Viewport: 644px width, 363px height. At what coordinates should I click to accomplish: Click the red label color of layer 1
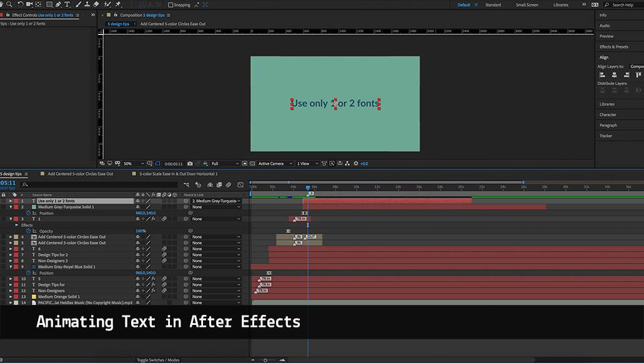coord(16,201)
